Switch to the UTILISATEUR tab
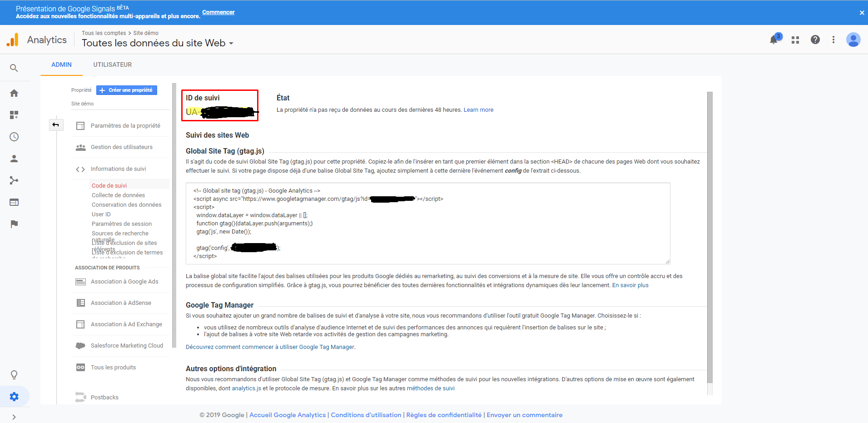The width and height of the screenshot is (868, 423). point(113,65)
